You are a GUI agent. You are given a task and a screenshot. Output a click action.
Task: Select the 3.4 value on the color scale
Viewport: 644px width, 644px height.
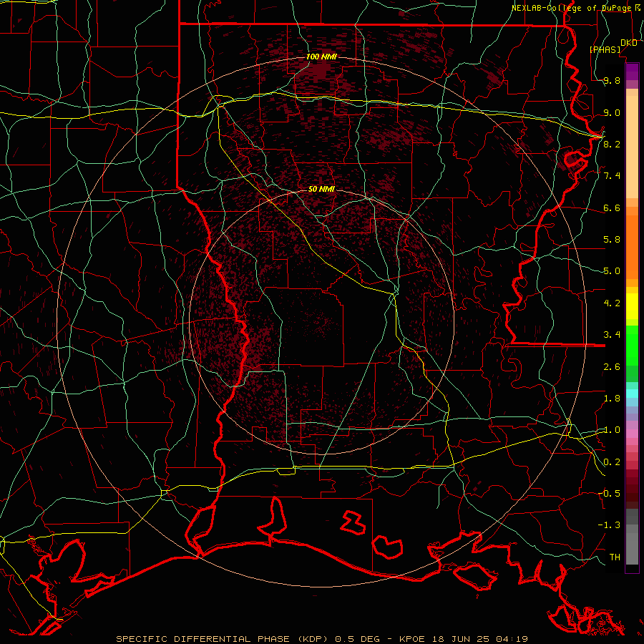(612, 334)
